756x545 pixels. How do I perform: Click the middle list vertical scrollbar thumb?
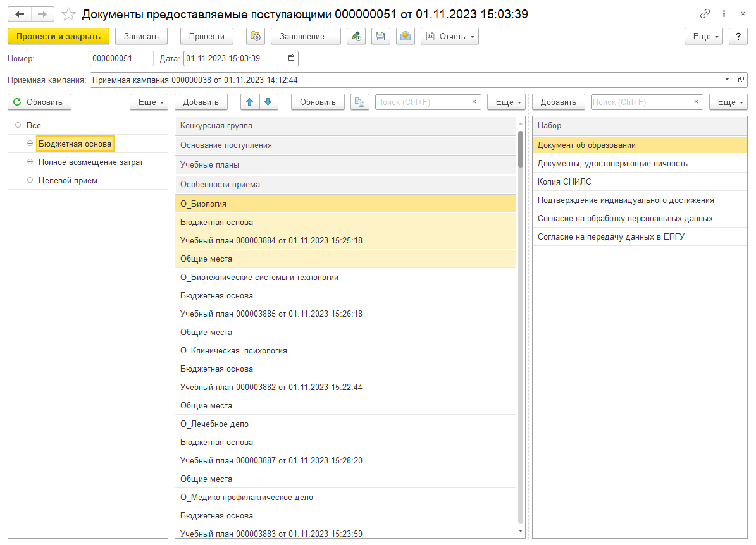[520, 149]
